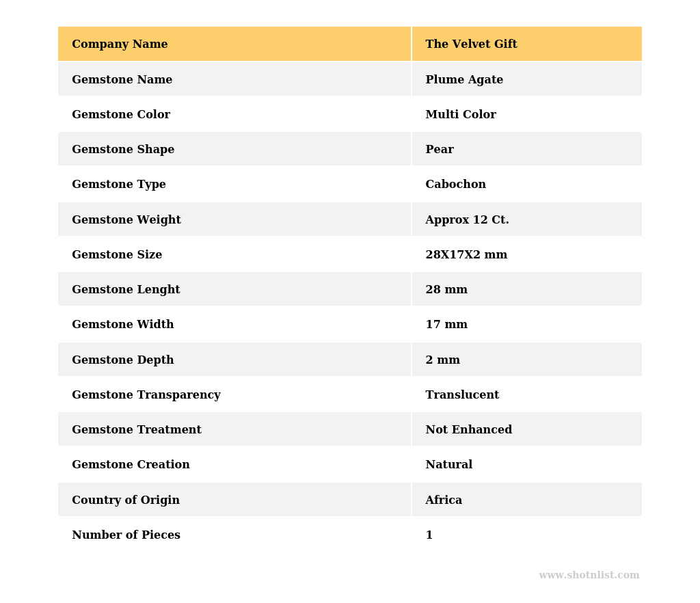
Task: Select the Gemstone Color label
Action: click(121, 115)
